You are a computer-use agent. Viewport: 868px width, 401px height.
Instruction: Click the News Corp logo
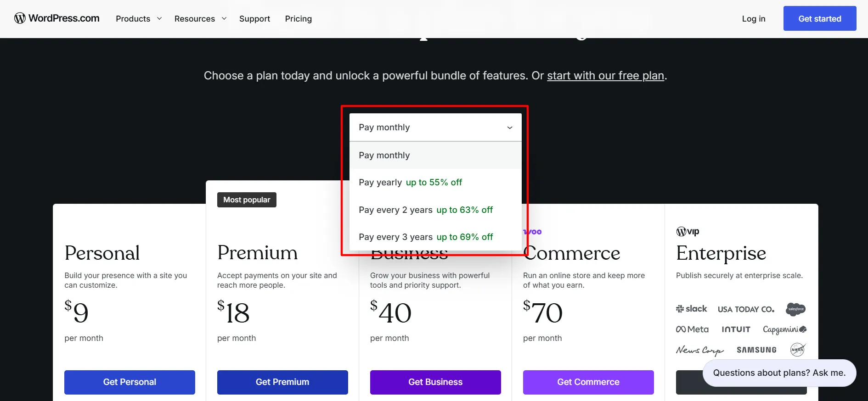click(x=699, y=350)
